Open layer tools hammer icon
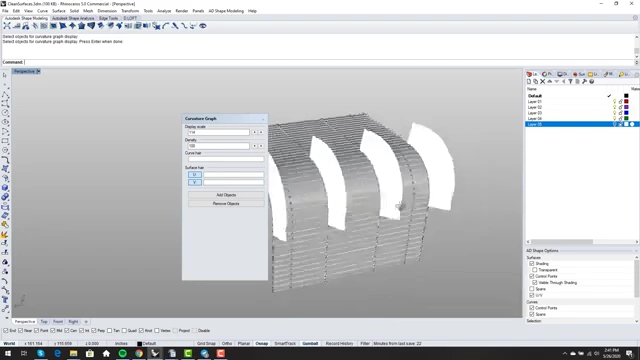Screen dimensions: 640x360 click(x=584, y=82)
